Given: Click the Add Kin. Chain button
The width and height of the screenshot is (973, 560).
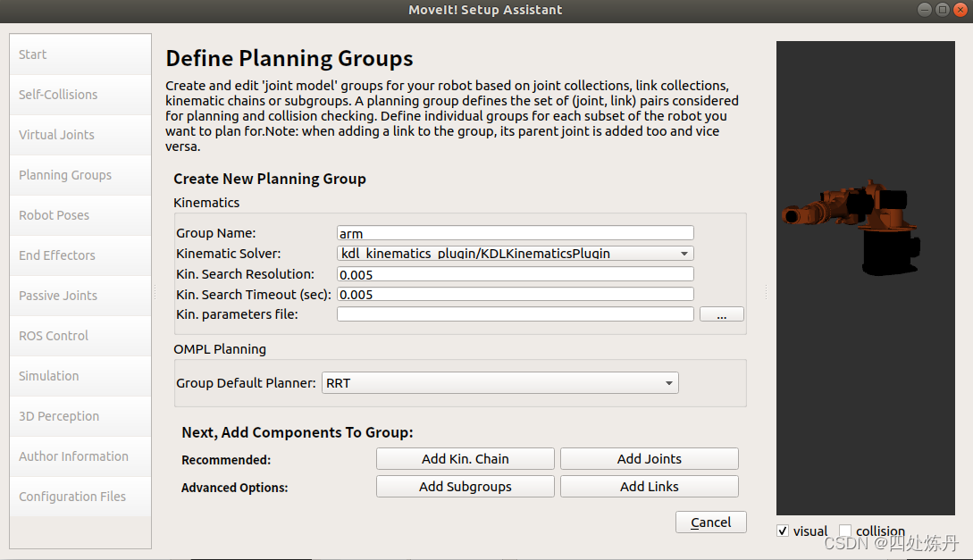Looking at the screenshot, I should pyautogui.click(x=465, y=459).
